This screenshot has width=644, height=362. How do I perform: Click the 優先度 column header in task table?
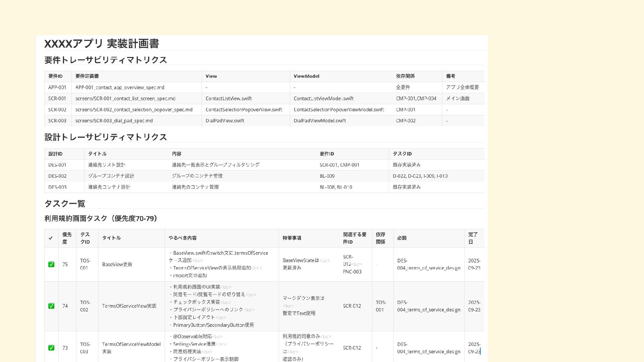coord(67,238)
